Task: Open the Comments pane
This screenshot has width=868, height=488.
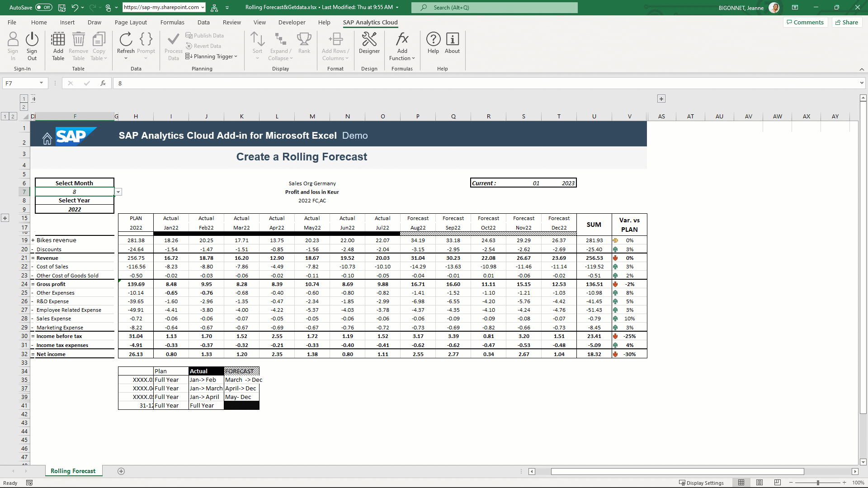Action: coord(805,22)
